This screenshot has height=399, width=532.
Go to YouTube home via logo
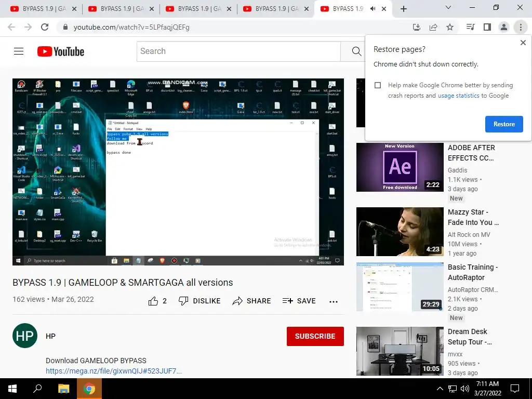click(x=61, y=51)
